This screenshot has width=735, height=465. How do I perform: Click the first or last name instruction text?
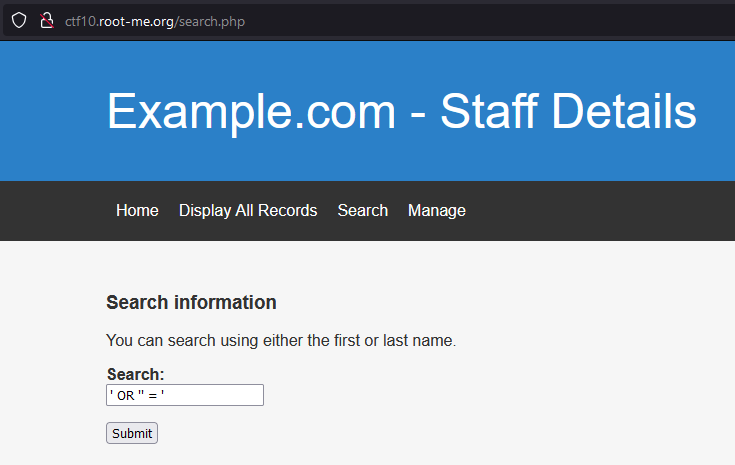[280, 340]
